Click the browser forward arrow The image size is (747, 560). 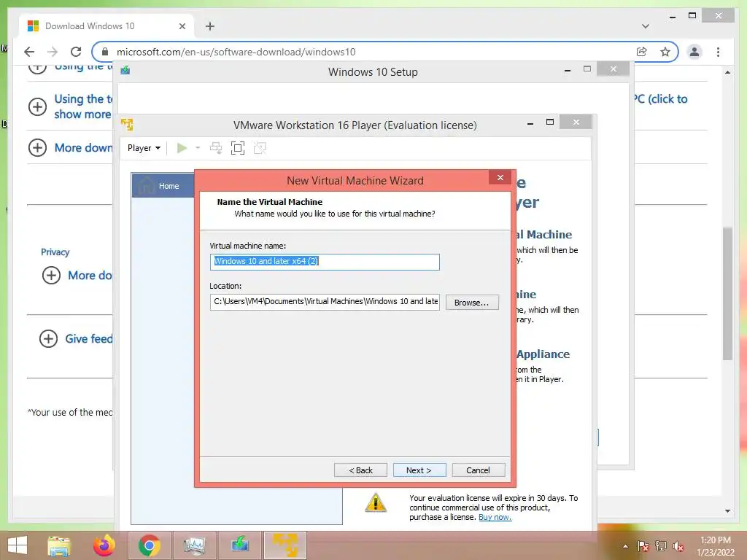click(x=53, y=52)
